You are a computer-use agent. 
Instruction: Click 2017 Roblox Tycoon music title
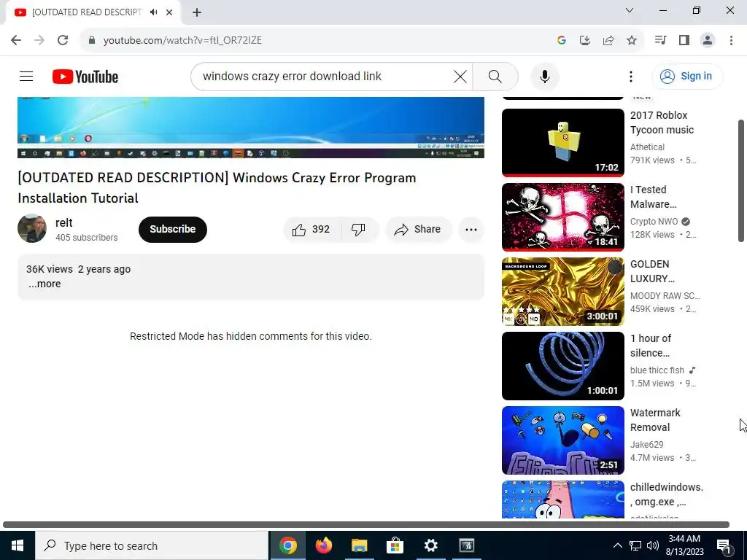click(662, 122)
